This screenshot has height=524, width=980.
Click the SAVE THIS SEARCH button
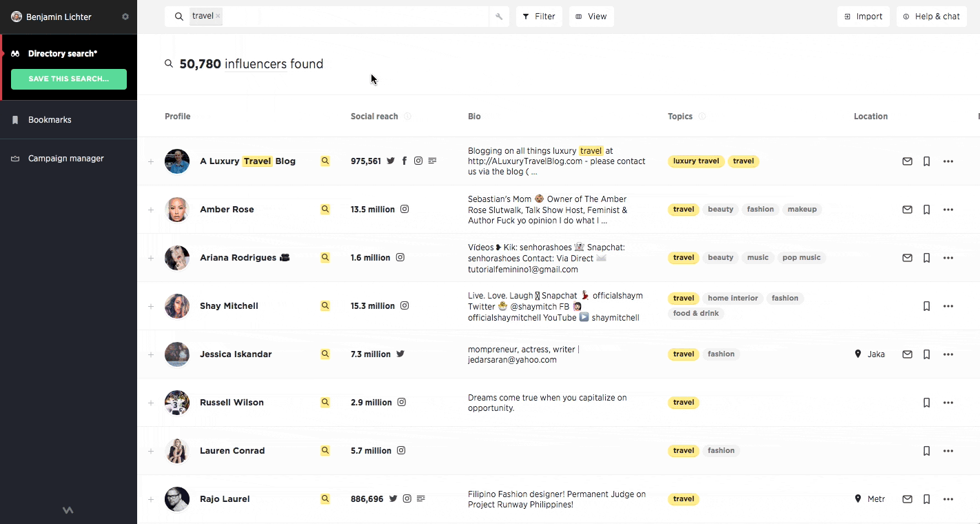pyautogui.click(x=68, y=79)
